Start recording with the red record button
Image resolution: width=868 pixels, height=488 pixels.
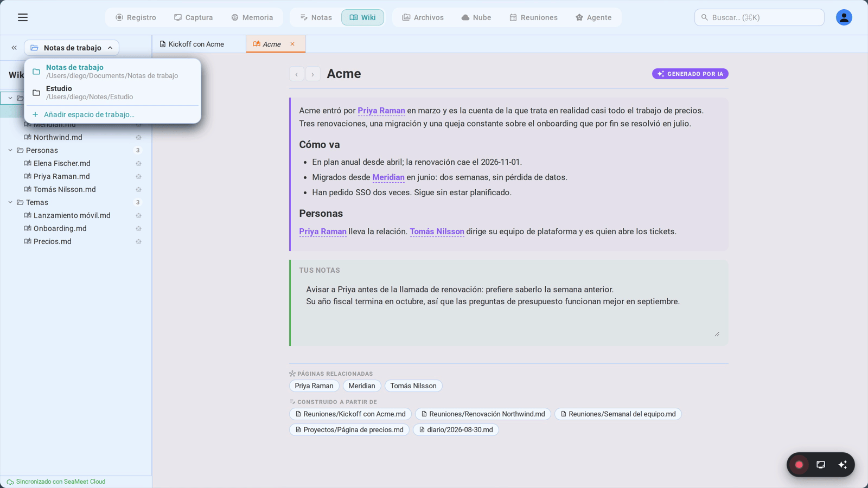click(799, 465)
